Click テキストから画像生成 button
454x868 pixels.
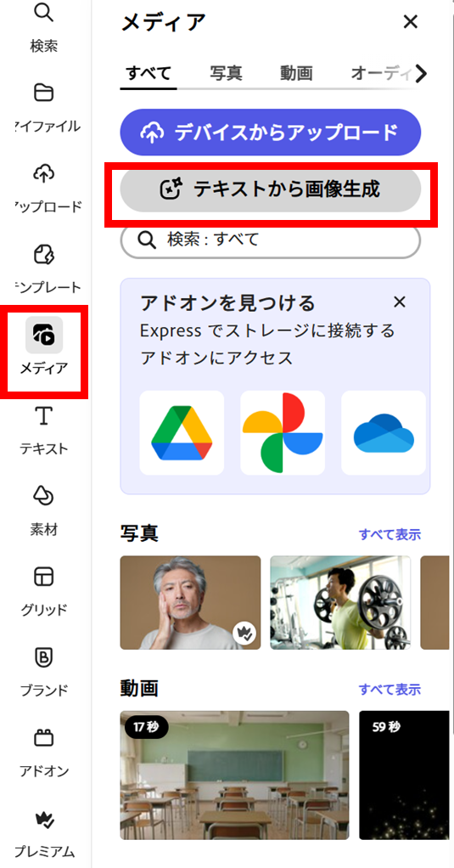(271, 189)
